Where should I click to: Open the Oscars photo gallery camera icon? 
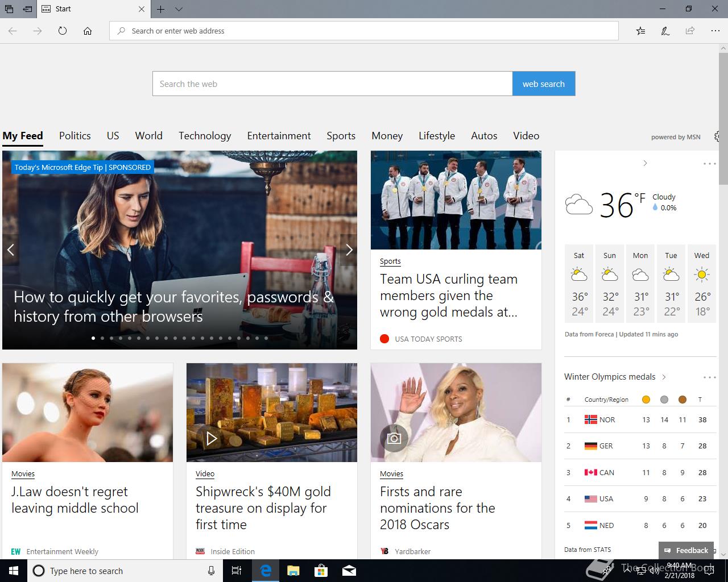(x=394, y=438)
